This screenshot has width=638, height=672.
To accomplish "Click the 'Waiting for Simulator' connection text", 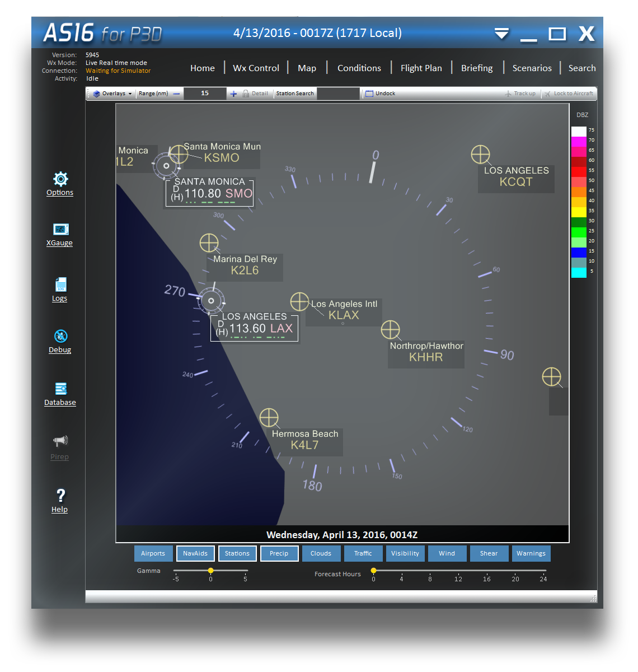I will point(118,71).
